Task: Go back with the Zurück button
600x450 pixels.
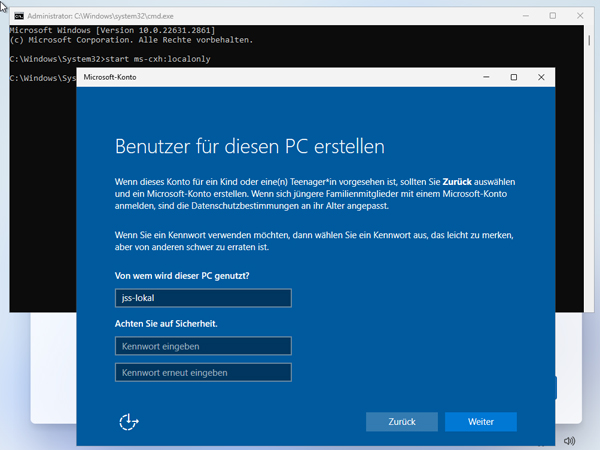Action: point(402,422)
